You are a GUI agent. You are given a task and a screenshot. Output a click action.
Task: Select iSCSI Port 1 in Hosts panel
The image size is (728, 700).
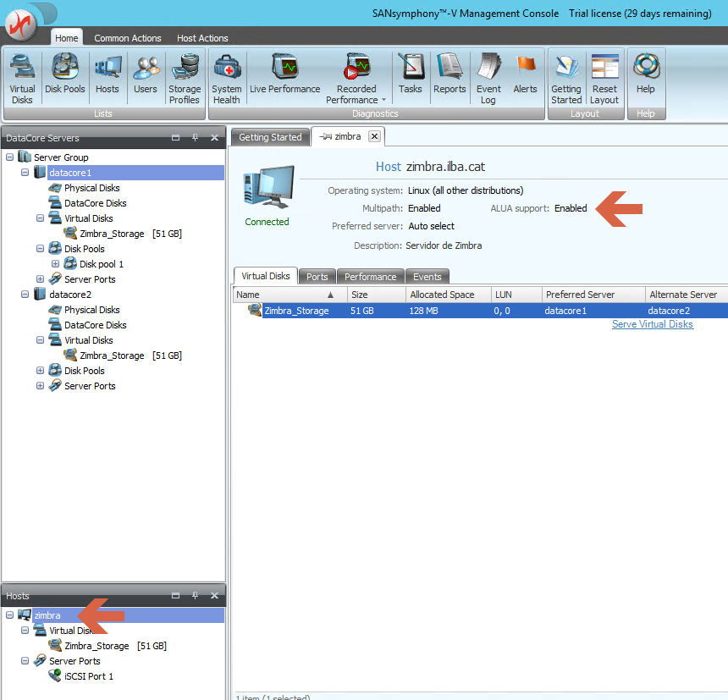89,676
